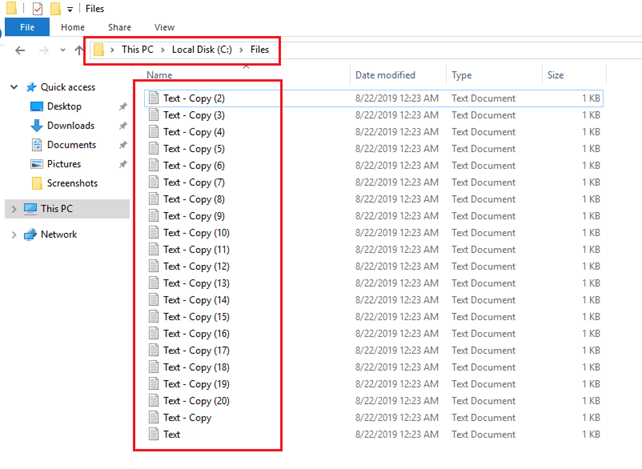Go back using the Back arrow
The height and width of the screenshot is (469, 642).
click(20, 50)
